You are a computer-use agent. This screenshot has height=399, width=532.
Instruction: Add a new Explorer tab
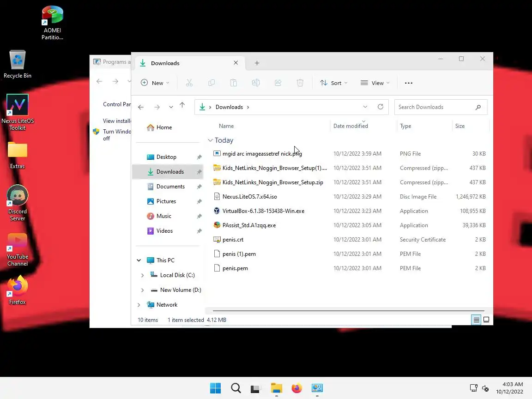[257, 63]
